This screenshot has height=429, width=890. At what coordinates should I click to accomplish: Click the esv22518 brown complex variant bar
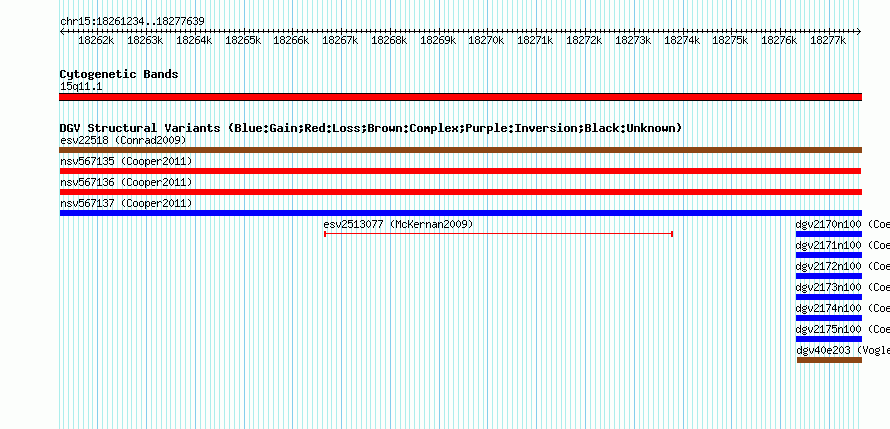tap(460, 150)
